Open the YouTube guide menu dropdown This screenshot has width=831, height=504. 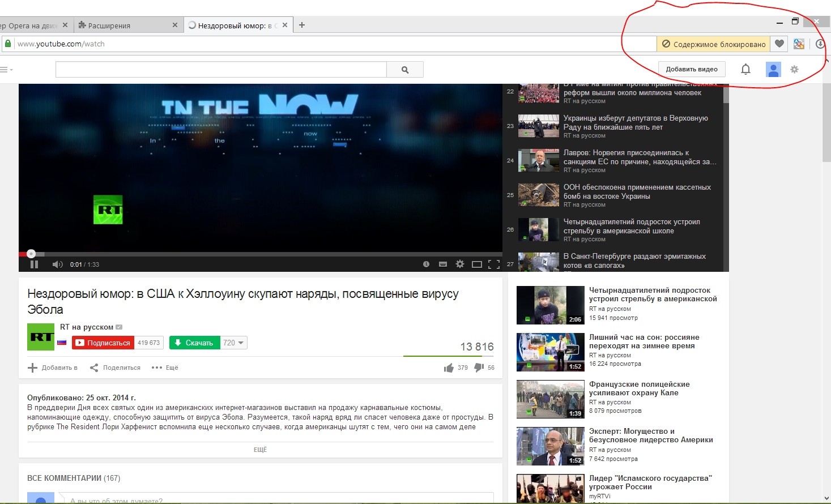tap(6, 70)
